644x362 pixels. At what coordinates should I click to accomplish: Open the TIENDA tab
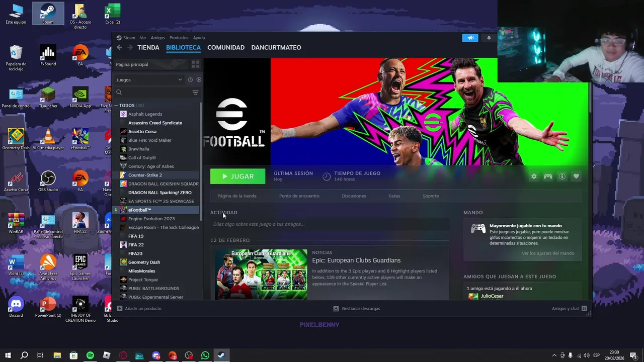point(148,47)
